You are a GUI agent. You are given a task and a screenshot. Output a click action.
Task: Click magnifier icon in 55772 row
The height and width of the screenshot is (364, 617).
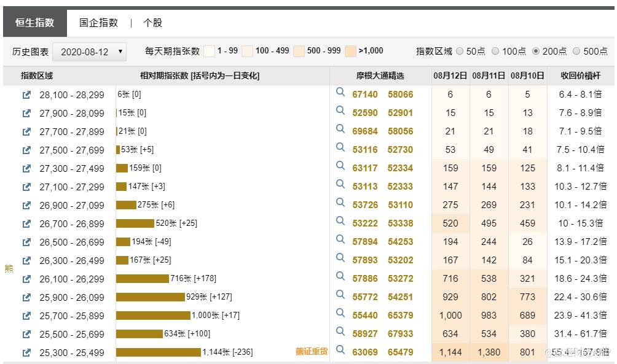click(340, 295)
